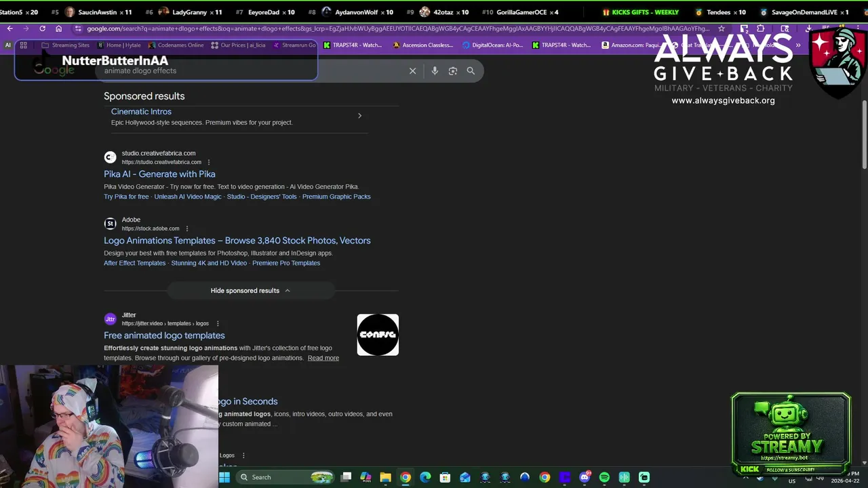The image size is (868, 488).
Task: Open the Ascension Classless bookmark
Action: [423, 45]
